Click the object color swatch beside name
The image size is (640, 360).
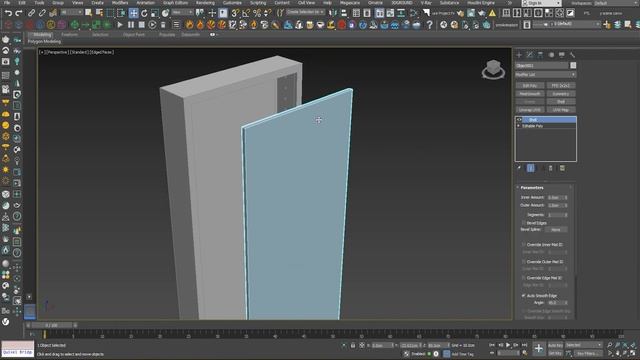pos(573,66)
